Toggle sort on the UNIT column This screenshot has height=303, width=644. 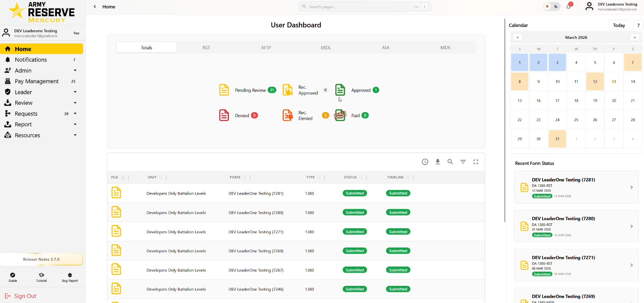point(161,177)
